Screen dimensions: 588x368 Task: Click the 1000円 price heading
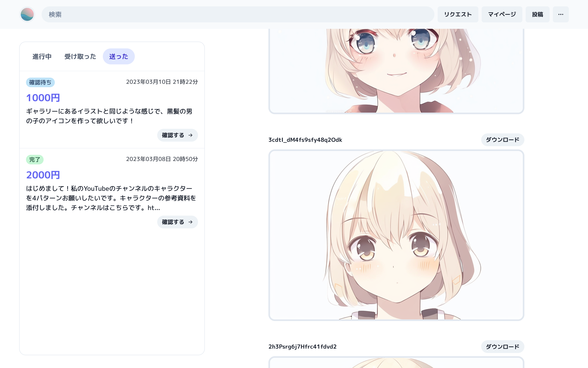[x=43, y=98]
